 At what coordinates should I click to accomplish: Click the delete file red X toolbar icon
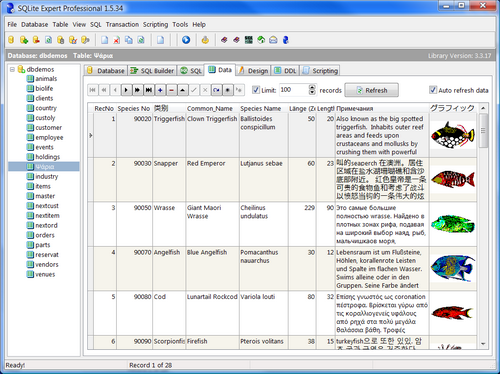pyautogui.click(x=116, y=40)
